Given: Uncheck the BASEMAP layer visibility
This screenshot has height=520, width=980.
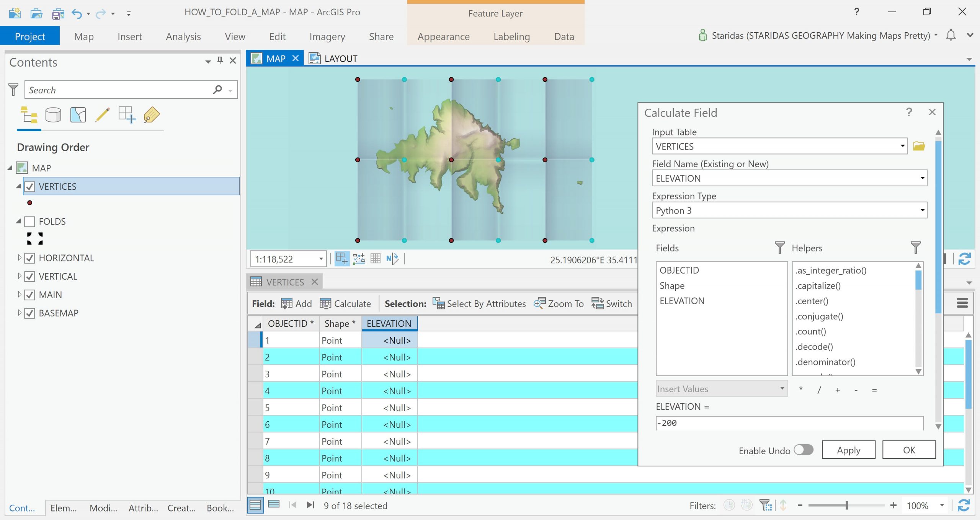Looking at the screenshot, I should [30, 313].
